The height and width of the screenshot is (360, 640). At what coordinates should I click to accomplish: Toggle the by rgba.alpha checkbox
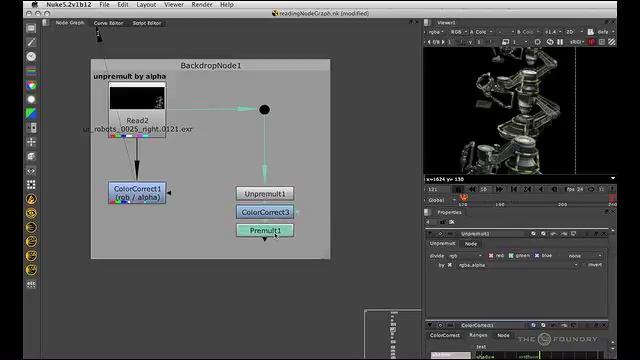[x=450, y=265]
